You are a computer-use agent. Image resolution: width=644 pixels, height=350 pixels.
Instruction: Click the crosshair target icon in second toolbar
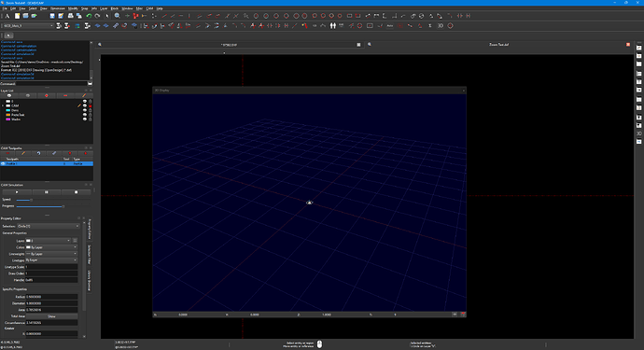click(x=450, y=25)
